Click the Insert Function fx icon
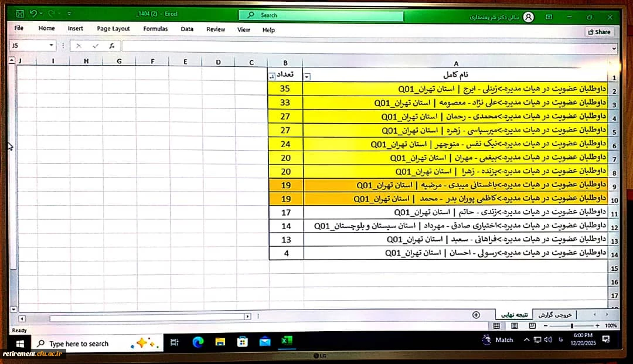 [111, 46]
